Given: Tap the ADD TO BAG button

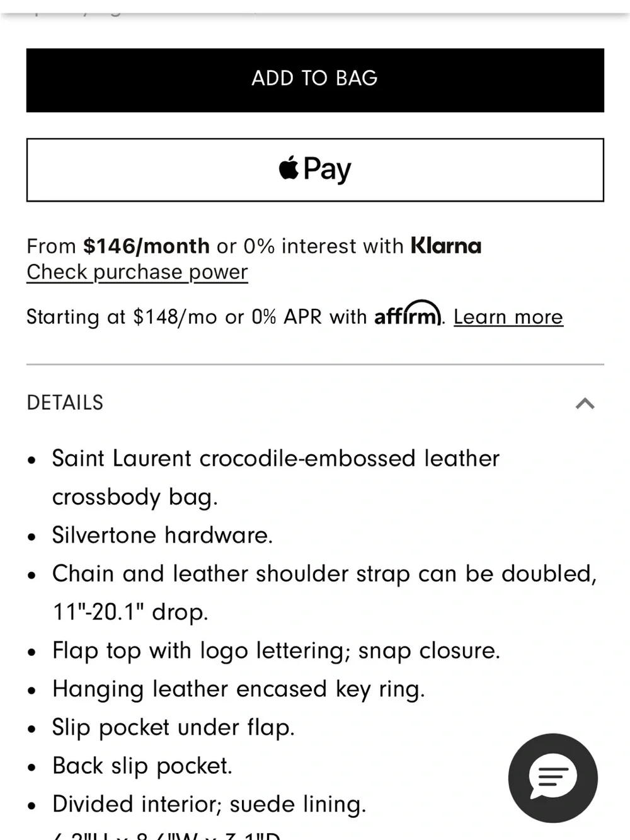Looking at the screenshot, I should click(315, 80).
